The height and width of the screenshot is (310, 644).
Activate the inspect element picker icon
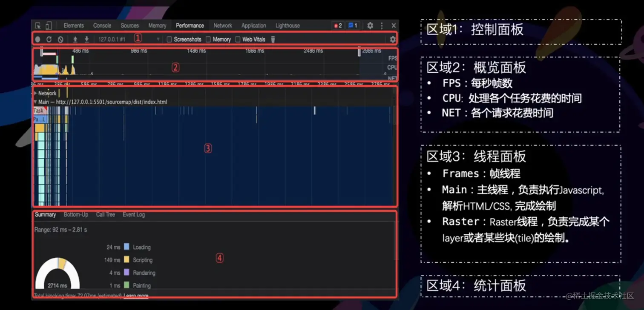[x=38, y=26]
